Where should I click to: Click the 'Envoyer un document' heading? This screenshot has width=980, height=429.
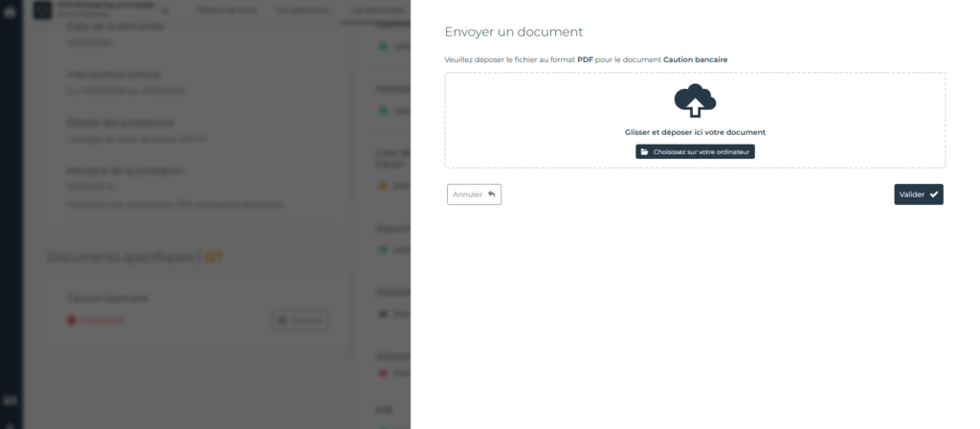[x=513, y=33]
